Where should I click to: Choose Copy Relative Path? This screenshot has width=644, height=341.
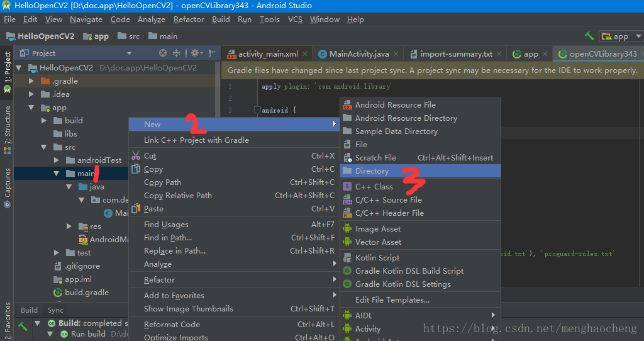point(234,196)
